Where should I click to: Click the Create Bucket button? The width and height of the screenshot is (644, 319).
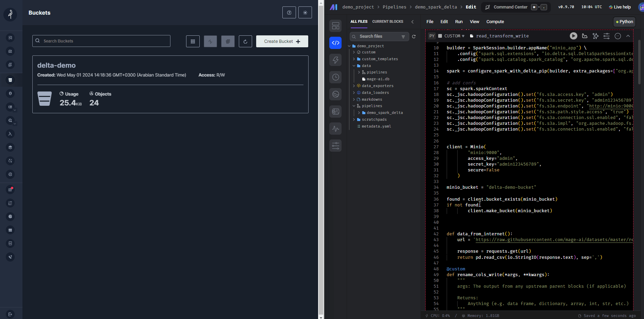click(282, 41)
